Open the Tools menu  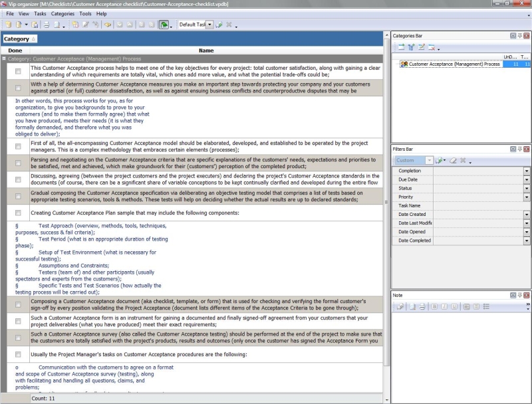(x=85, y=13)
